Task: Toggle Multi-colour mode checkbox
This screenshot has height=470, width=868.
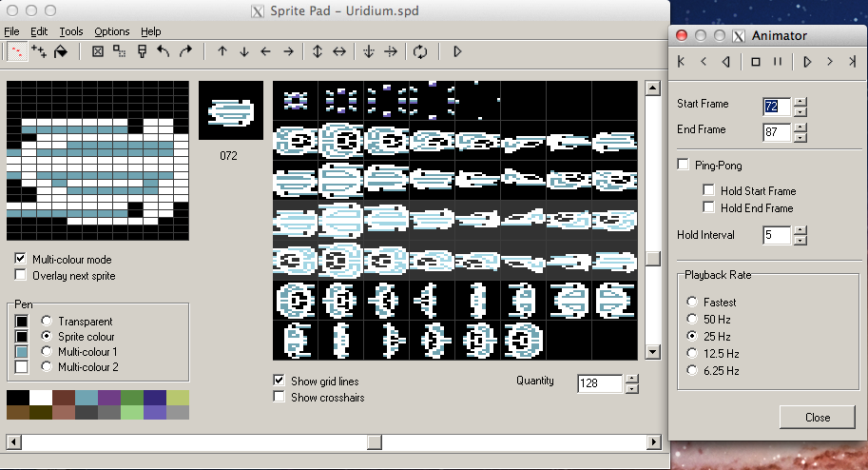Action: pos(21,259)
